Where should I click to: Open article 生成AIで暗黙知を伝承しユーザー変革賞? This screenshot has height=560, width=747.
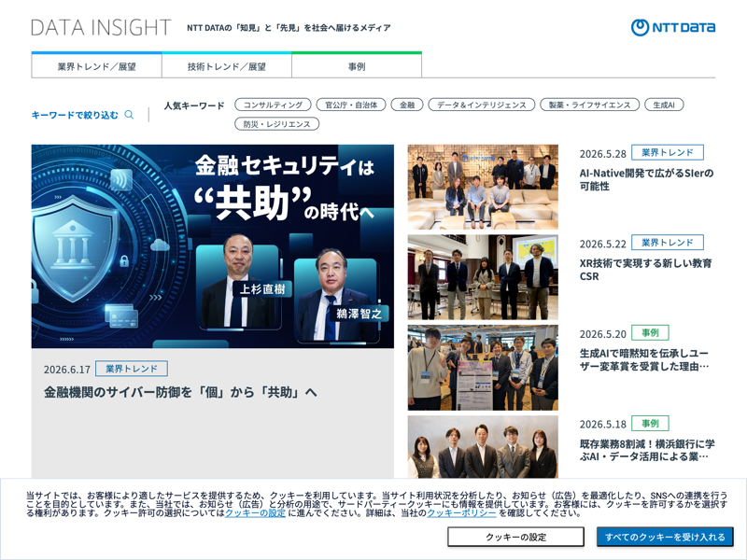click(644, 359)
